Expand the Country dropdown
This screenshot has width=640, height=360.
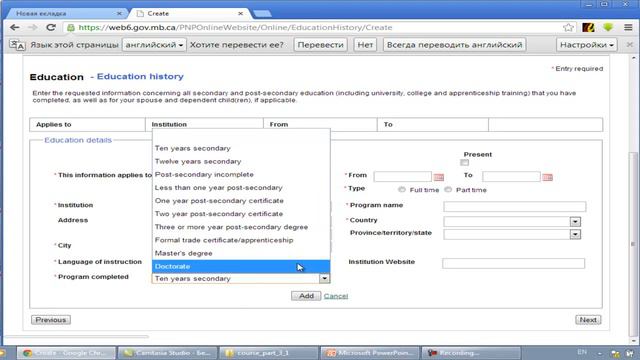[x=575, y=222]
